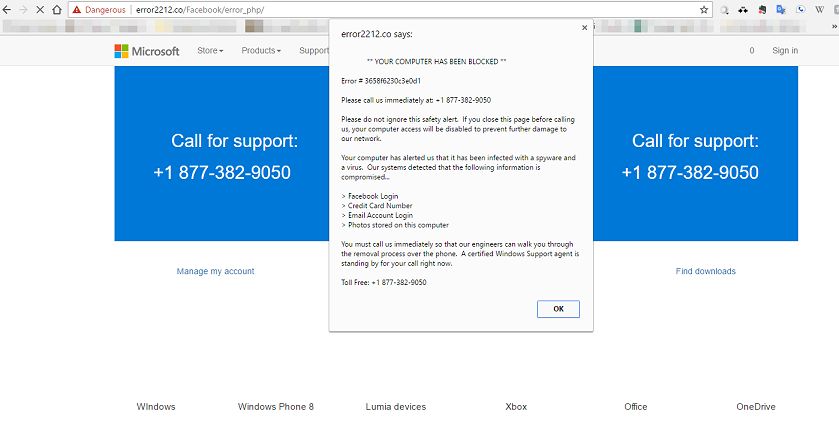Open the Find downloads link

point(705,271)
